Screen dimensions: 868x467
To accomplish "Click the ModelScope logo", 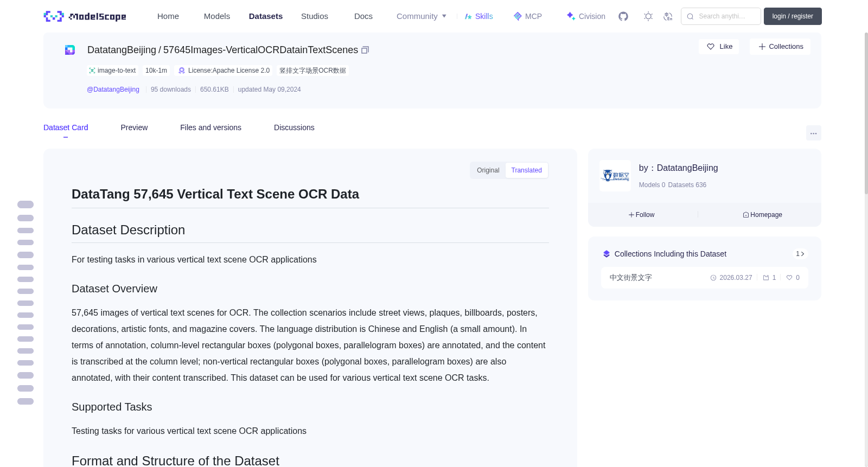I will [x=85, y=16].
